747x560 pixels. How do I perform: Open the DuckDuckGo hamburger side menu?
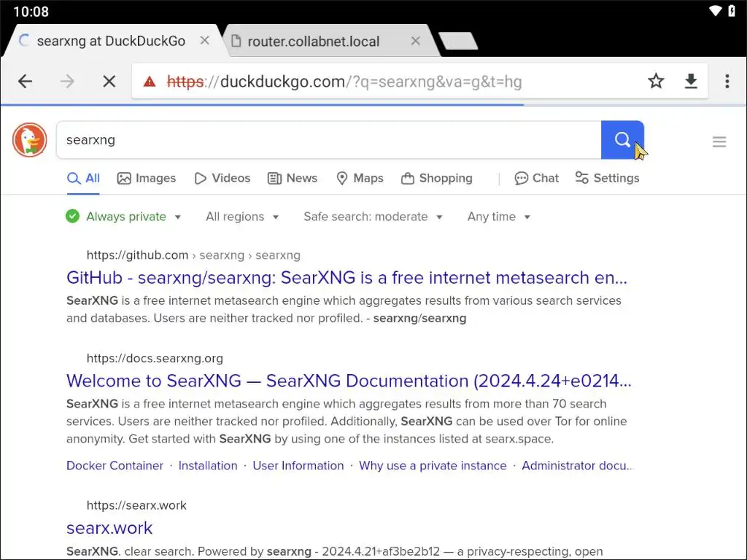[x=719, y=141]
